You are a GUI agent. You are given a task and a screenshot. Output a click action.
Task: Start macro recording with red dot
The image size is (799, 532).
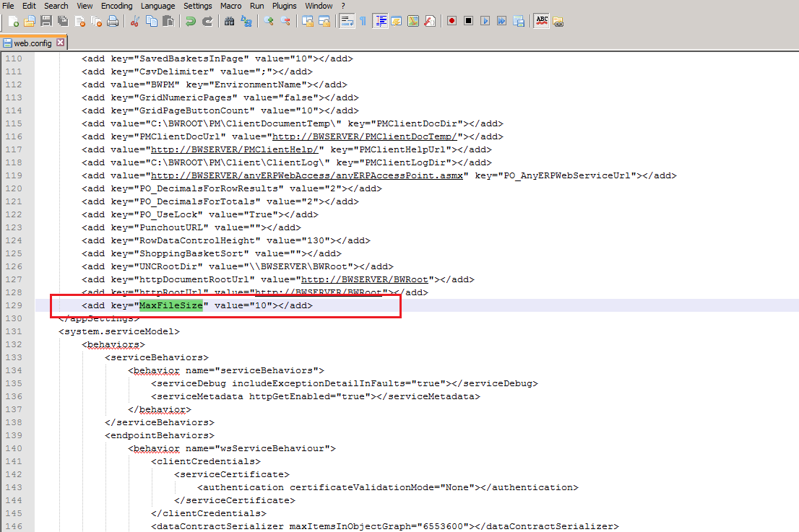point(452,22)
